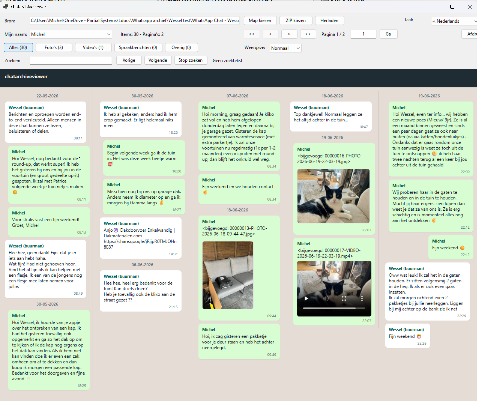This screenshot has height=401, width=477.
Task: Click the Bron source path field
Action: pos(134,21)
